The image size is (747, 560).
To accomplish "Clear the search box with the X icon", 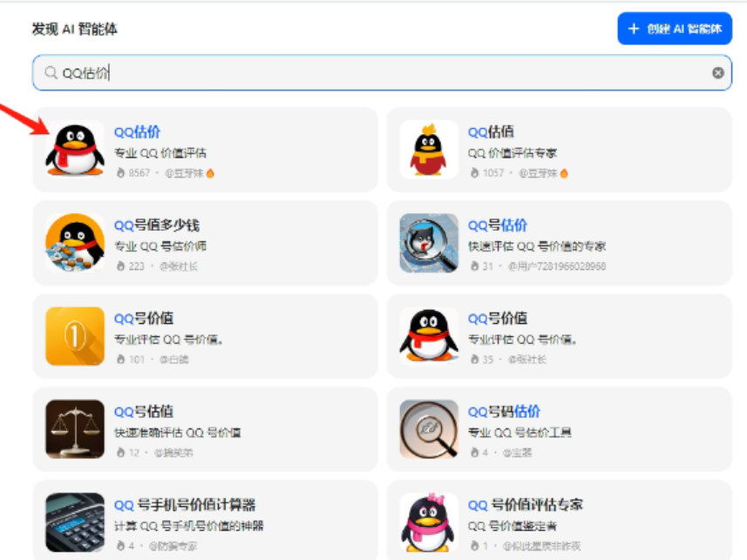I will click(718, 72).
